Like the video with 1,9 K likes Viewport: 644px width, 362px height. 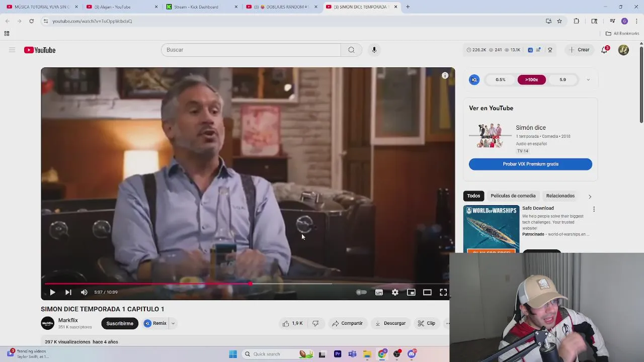click(292, 323)
